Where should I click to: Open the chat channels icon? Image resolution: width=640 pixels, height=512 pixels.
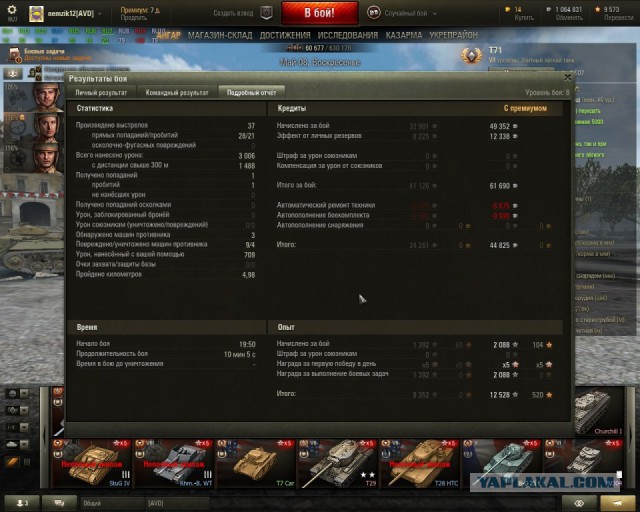pyautogui.click(x=60, y=503)
